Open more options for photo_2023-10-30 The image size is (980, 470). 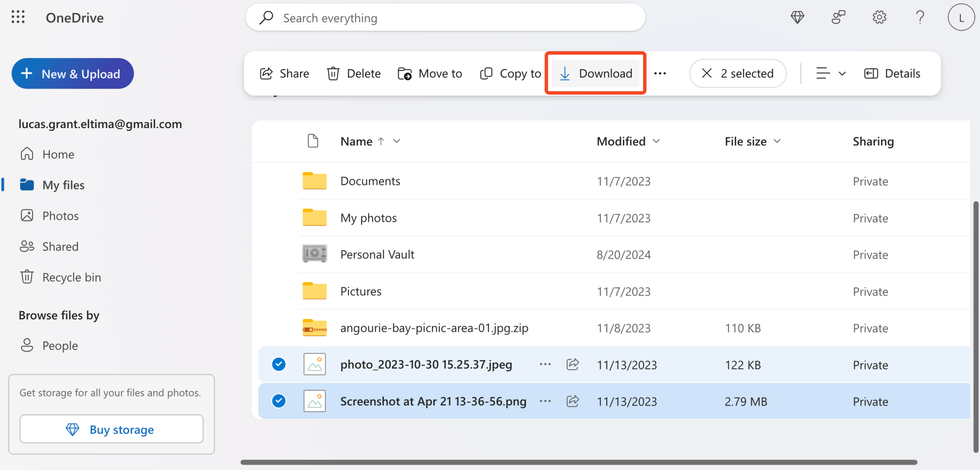pyautogui.click(x=545, y=364)
